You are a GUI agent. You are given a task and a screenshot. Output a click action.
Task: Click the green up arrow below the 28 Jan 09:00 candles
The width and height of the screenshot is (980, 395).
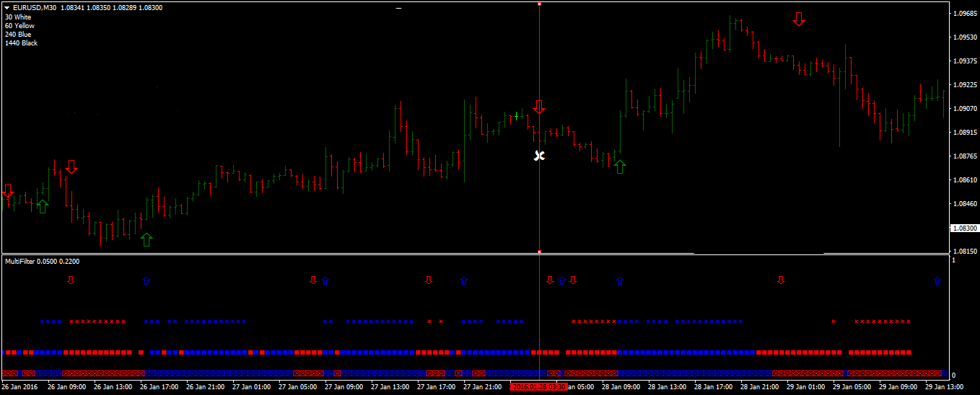(620, 167)
